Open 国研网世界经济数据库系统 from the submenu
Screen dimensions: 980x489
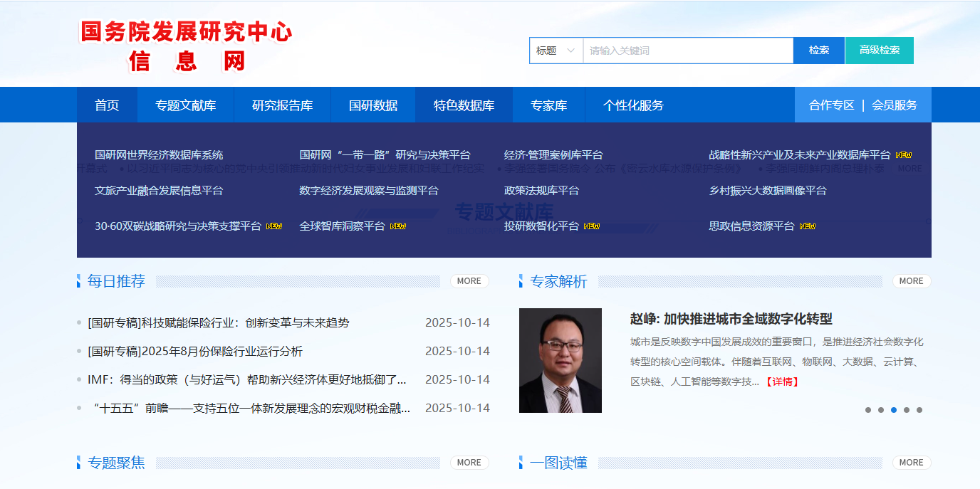click(x=159, y=155)
